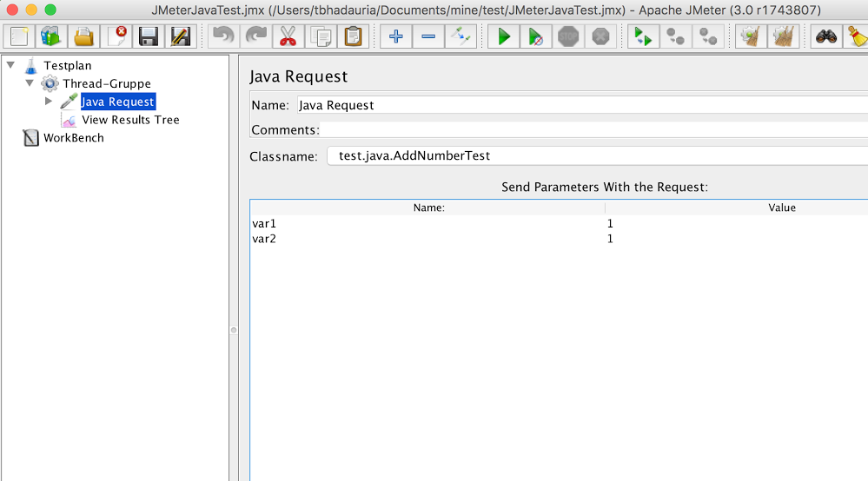Save the test plan with floppy icon

pyautogui.click(x=149, y=37)
